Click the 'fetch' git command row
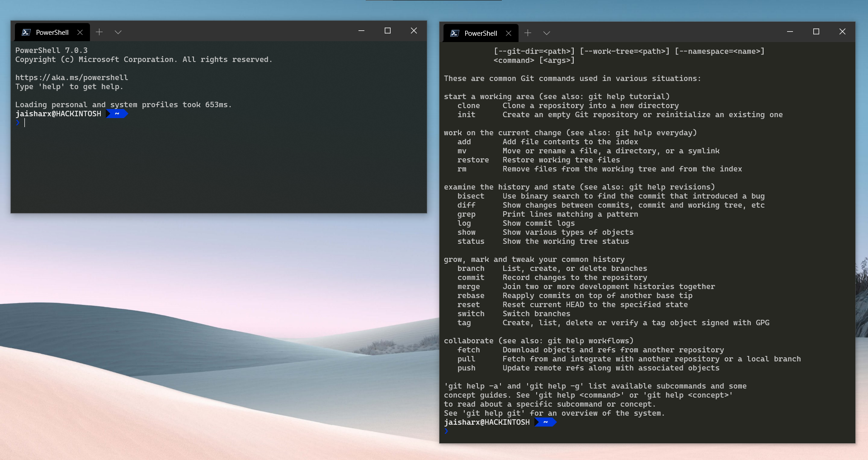 click(x=591, y=350)
